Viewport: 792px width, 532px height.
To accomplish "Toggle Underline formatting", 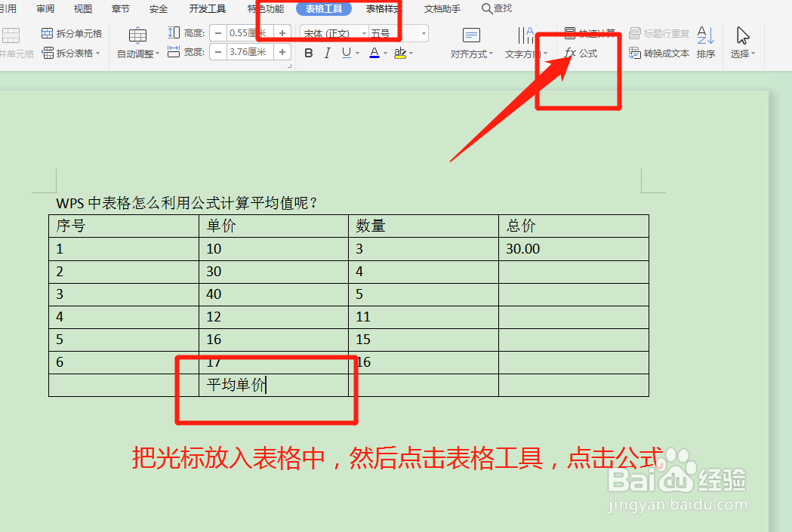I will tap(346, 53).
